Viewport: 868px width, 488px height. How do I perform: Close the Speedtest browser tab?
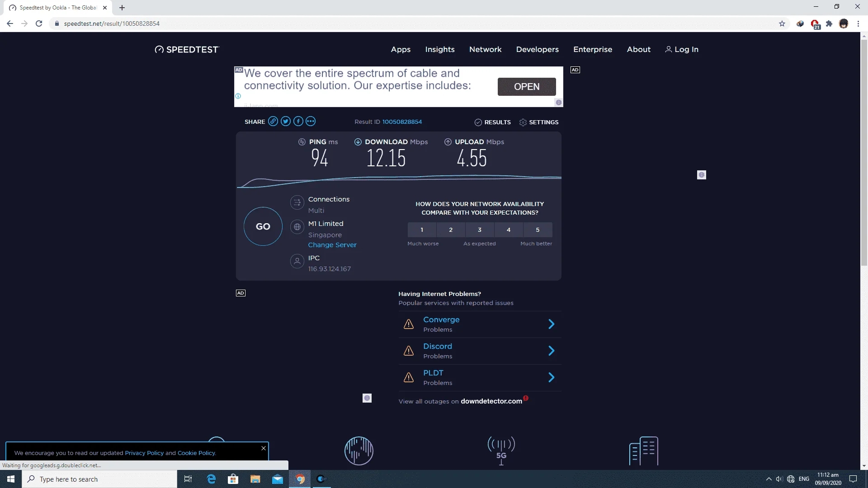(105, 8)
